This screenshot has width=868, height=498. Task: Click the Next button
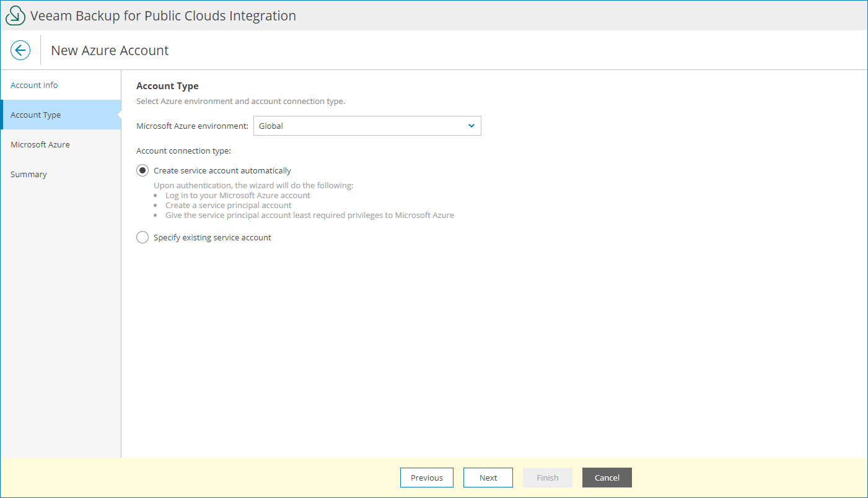coord(488,478)
